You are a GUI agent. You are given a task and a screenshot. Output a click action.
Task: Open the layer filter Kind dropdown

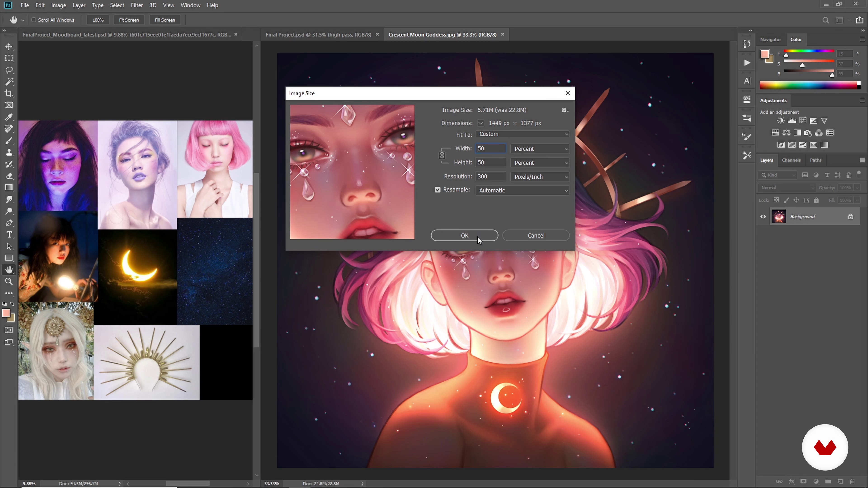778,175
